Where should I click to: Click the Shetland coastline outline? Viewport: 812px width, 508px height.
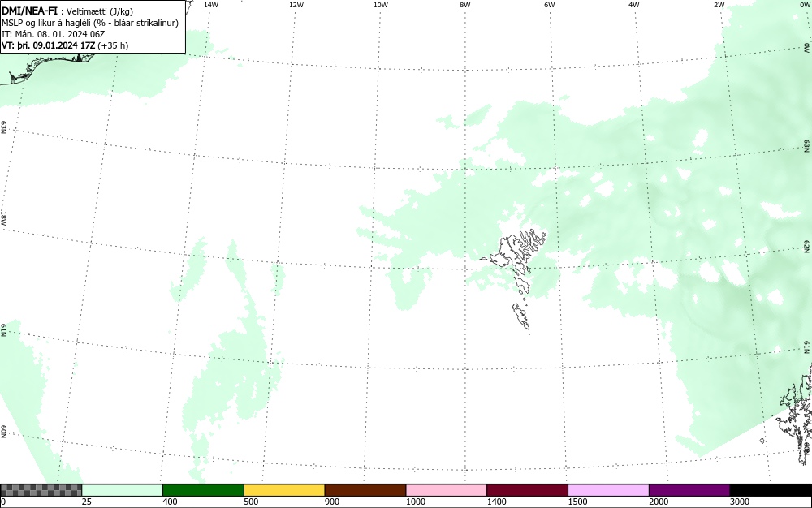point(796,414)
